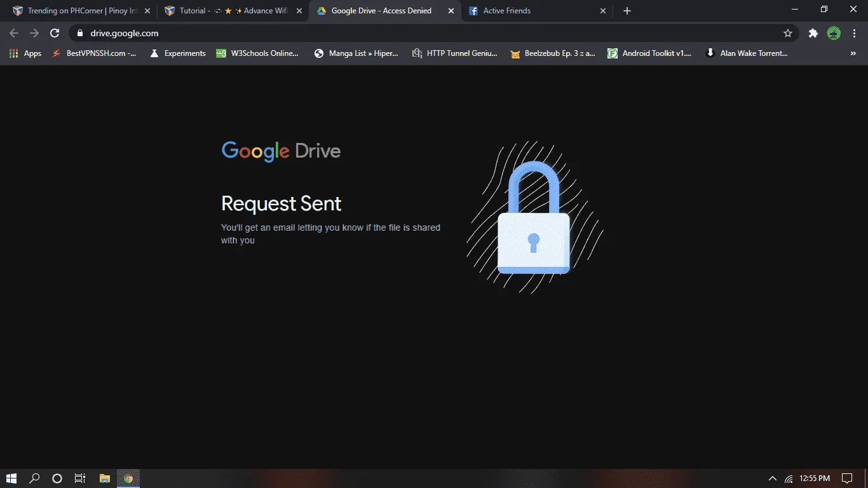This screenshot has width=868, height=488.
Task: Open a new browser tab
Action: [x=627, y=11]
